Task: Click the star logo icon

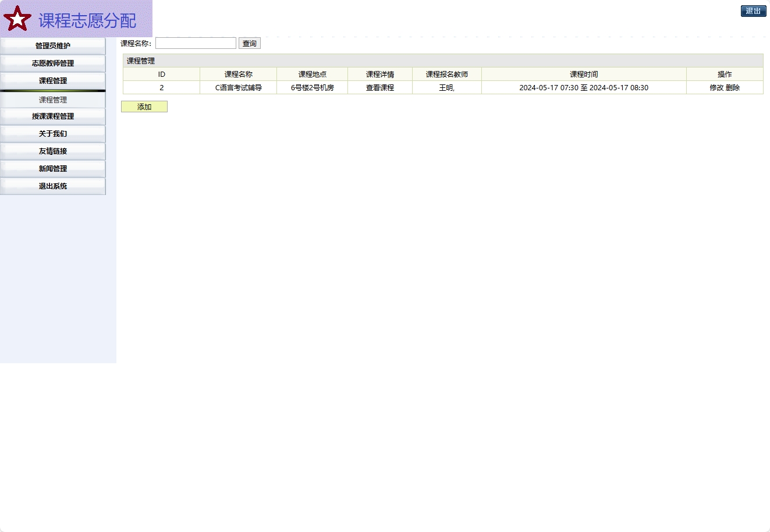Action: (17, 18)
